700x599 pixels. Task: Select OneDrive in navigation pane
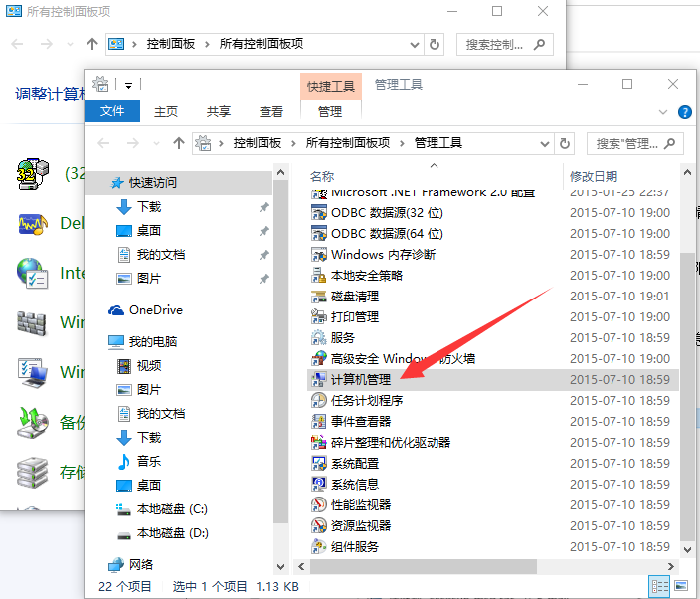pos(155,310)
